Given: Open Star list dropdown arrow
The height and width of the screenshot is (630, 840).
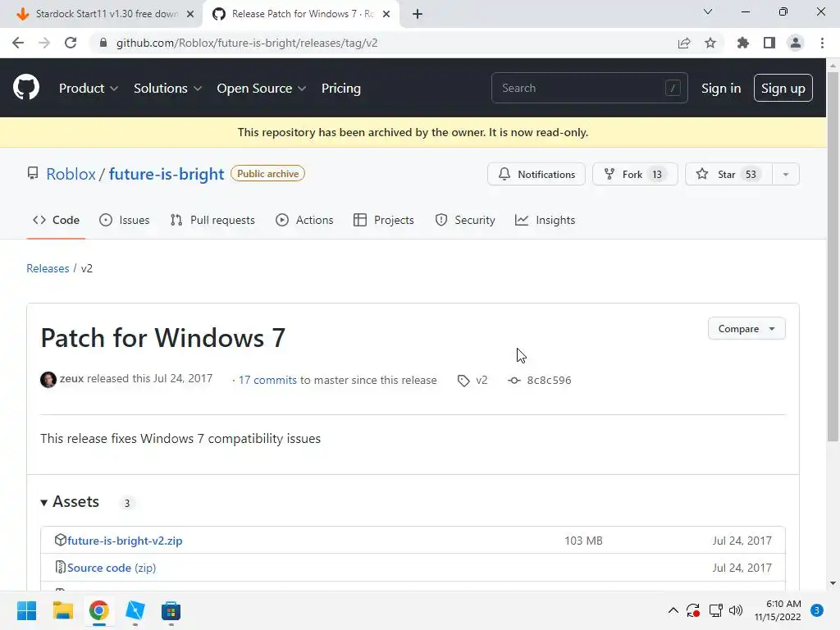Looking at the screenshot, I should (785, 174).
